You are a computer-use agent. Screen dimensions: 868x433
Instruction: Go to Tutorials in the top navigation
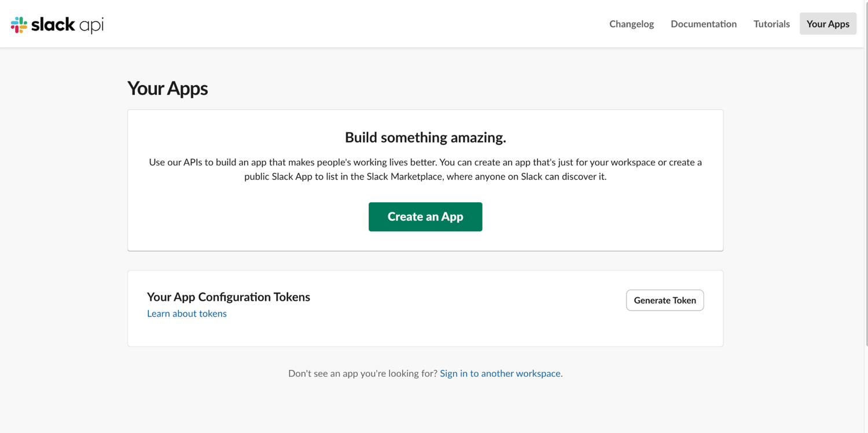click(771, 24)
